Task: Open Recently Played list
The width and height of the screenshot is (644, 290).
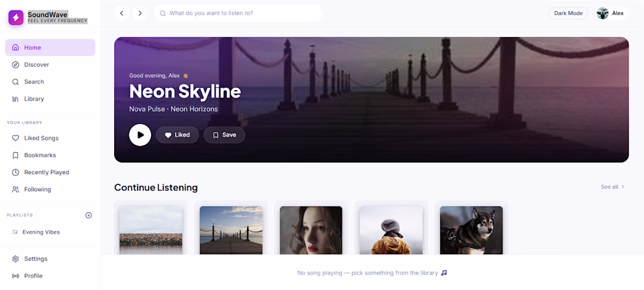Action: [50, 172]
